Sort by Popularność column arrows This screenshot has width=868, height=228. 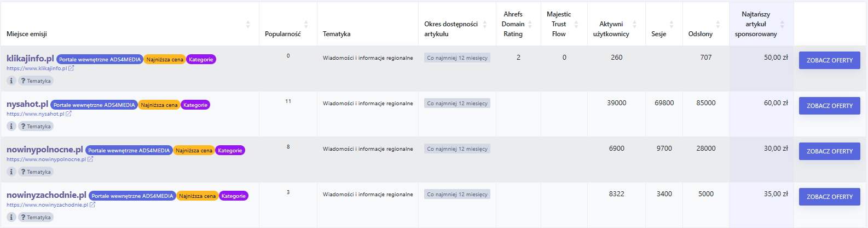click(x=306, y=24)
